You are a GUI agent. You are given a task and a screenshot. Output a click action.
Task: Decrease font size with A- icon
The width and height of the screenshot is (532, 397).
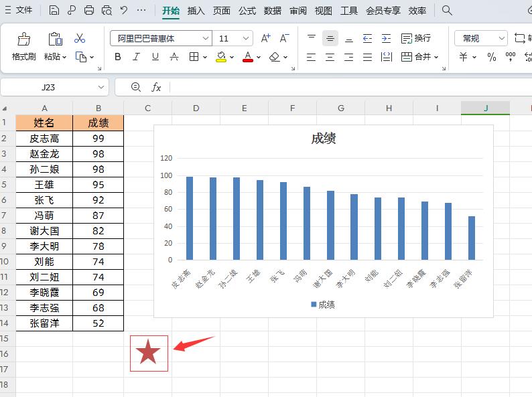coord(284,38)
